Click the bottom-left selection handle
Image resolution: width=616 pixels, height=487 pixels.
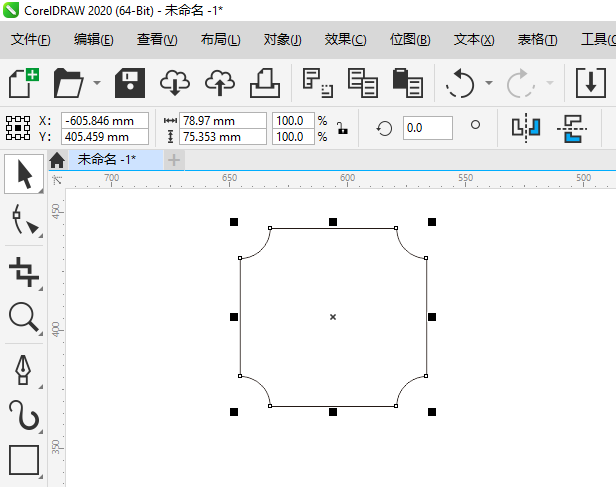234,412
